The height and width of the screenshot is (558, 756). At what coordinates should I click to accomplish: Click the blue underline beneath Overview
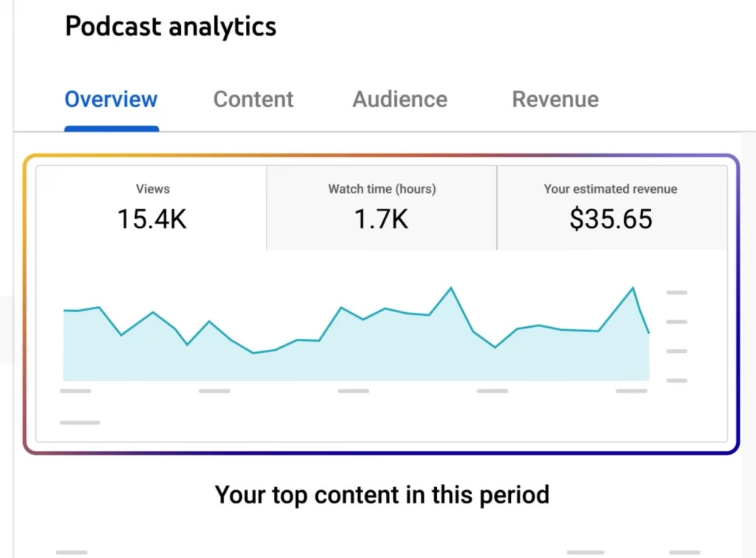pyautogui.click(x=111, y=129)
